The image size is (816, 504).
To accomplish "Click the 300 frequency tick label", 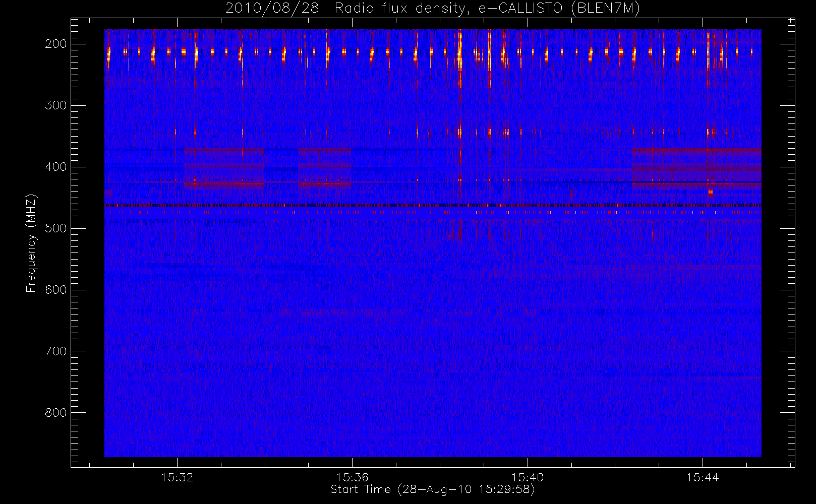I will 56,105.
